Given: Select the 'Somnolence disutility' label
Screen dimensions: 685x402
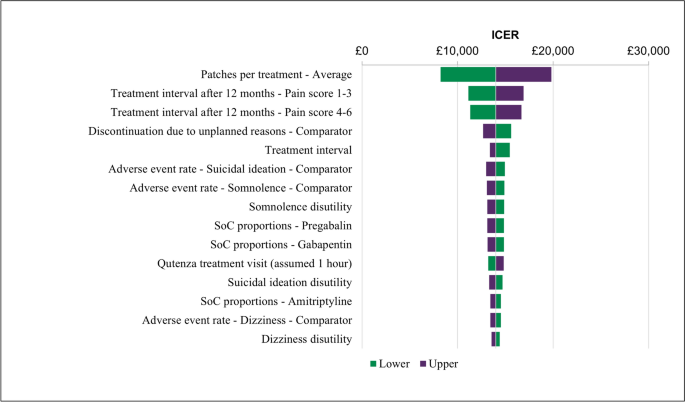Looking at the screenshot, I should click(x=300, y=207).
